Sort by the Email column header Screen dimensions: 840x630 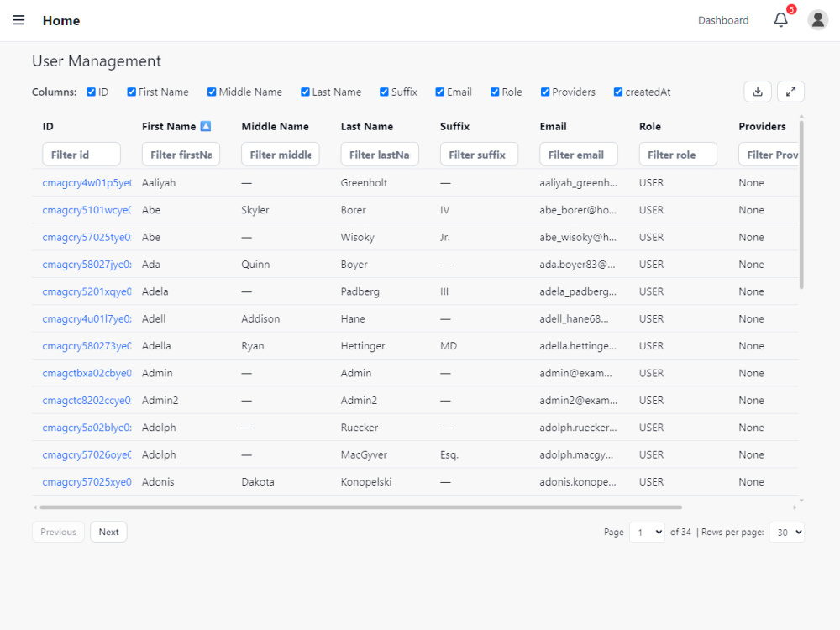coord(553,127)
